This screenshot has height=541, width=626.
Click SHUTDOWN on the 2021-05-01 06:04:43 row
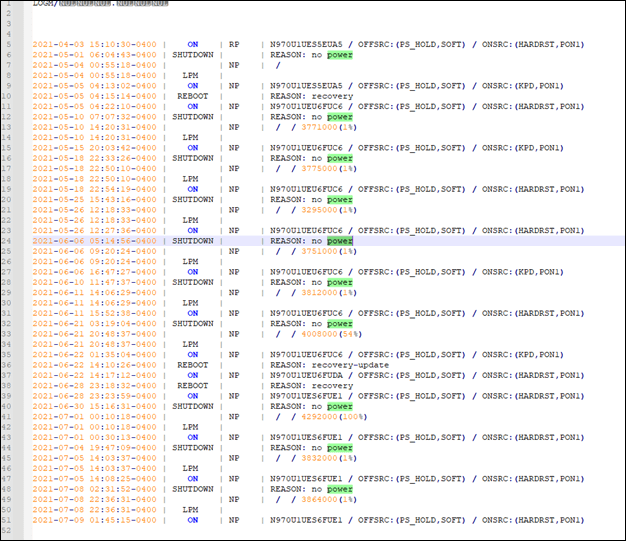tap(193, 55)
